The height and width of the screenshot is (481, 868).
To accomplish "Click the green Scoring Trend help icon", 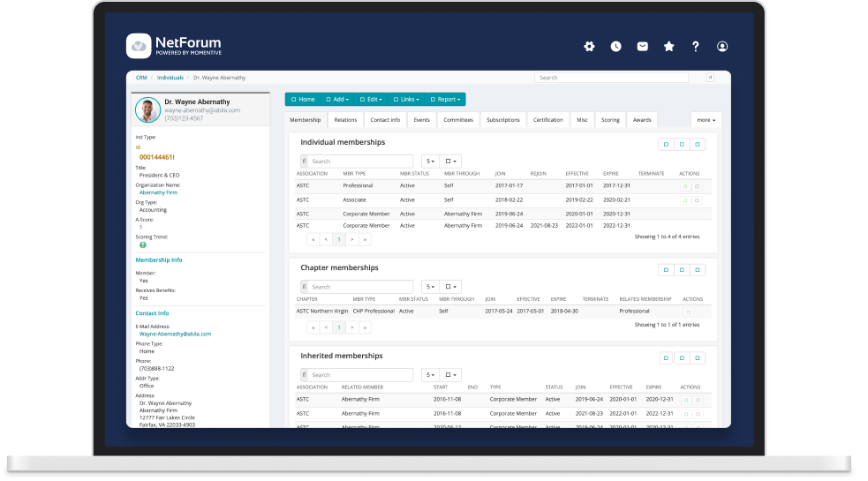I will 142,244.
